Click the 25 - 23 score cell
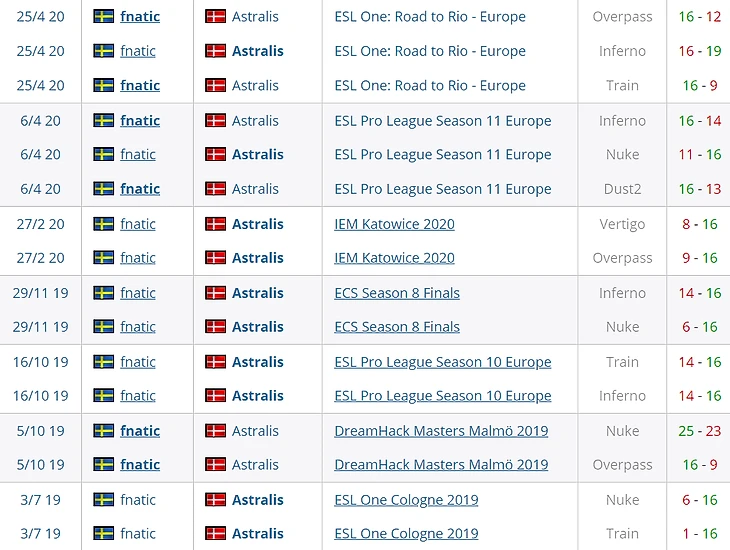 point(699,431)
